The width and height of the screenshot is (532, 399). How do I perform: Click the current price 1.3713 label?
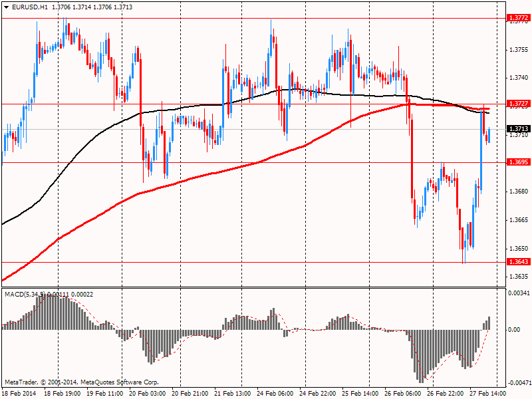518,128
